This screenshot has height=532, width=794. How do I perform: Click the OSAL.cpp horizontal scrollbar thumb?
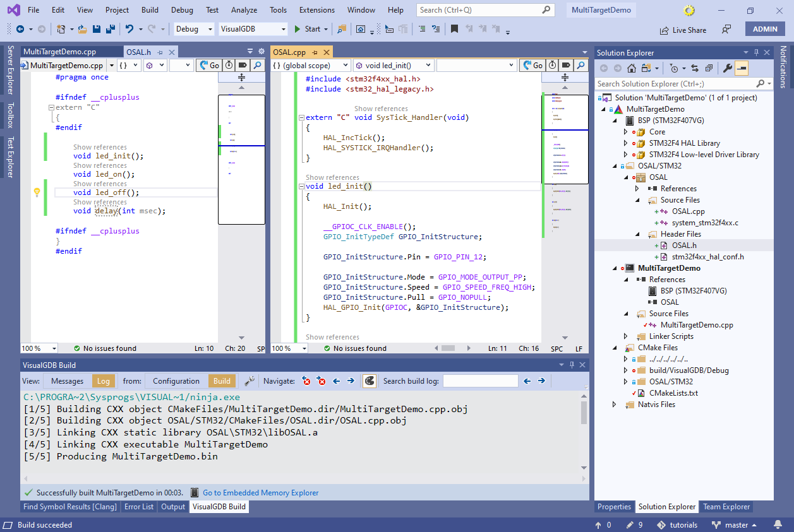coord(448,348)
